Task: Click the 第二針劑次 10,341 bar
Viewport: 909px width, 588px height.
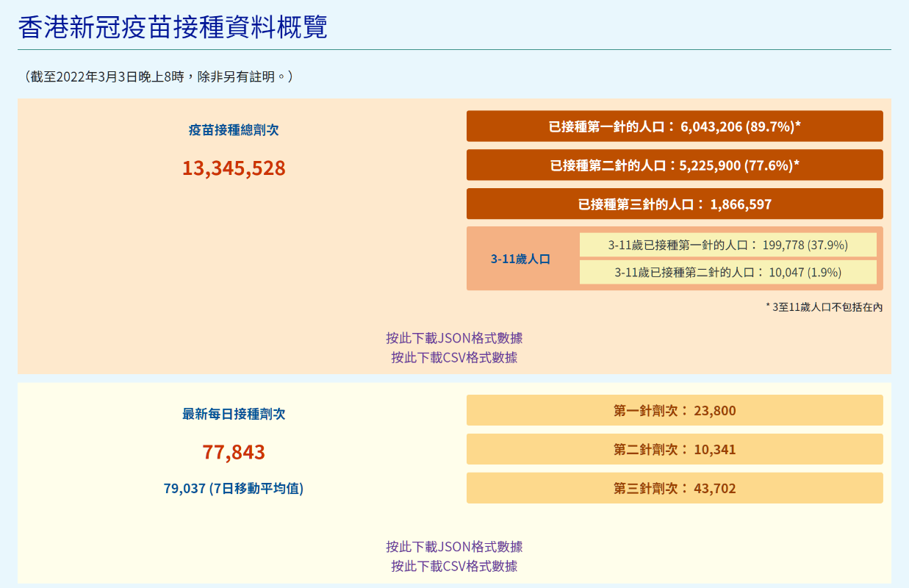Action: point(674,449)
